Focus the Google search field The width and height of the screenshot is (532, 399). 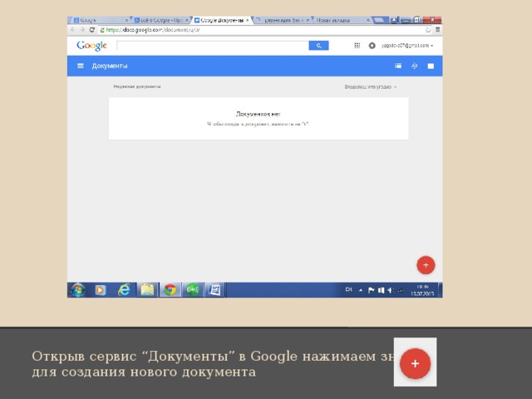pyautogui.click(x=213, y=46)
